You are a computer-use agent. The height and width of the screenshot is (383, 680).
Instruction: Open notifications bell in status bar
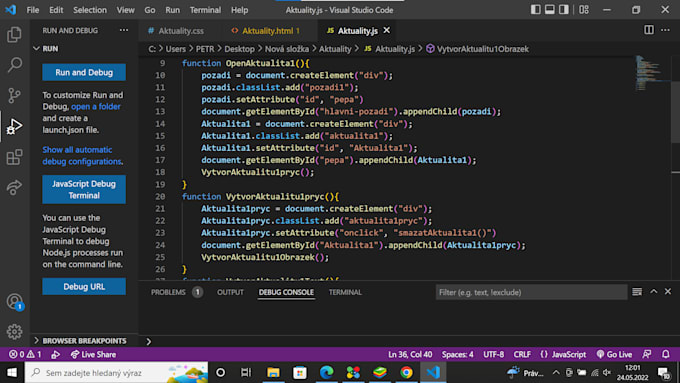pyautogui.click(x=666, y=354)
